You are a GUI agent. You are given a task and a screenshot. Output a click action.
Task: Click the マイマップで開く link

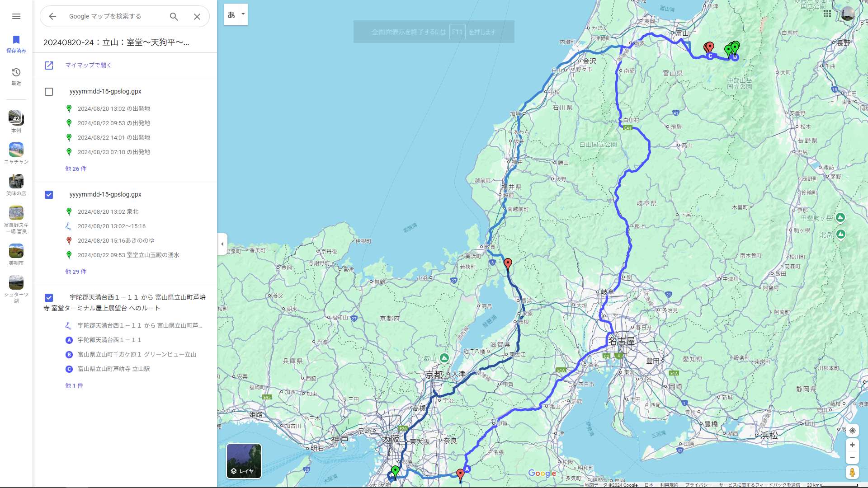(88, 65)
